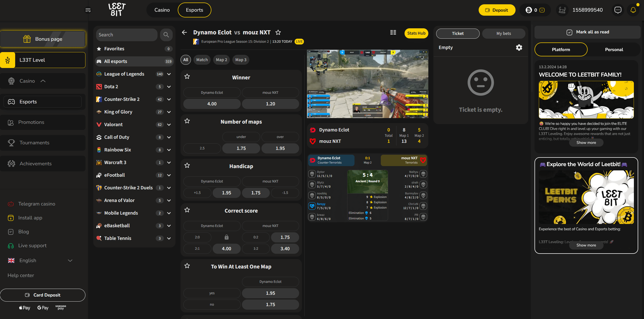Click the esports search input field
The height and width of the screenshot is (319, 644).
click(x=126, y=35)
